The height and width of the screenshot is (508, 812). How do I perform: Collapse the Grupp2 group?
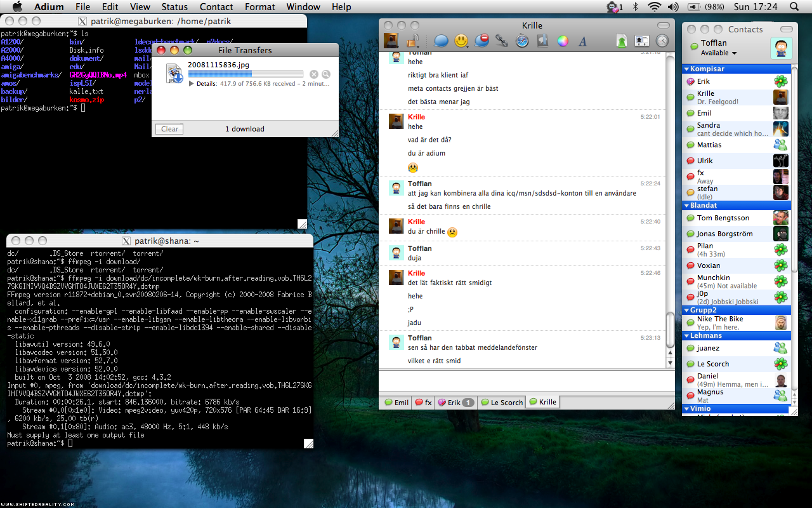(x=686, y=310)
